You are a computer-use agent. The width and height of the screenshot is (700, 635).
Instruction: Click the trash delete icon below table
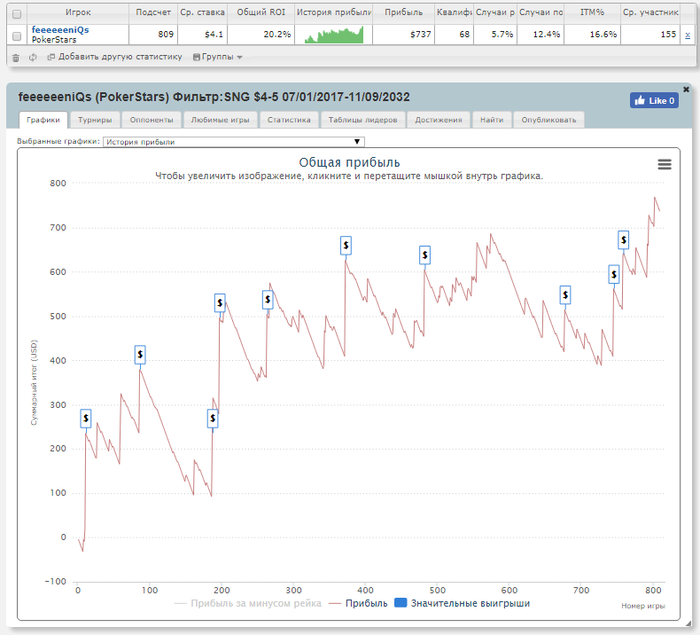click(16, 57)
